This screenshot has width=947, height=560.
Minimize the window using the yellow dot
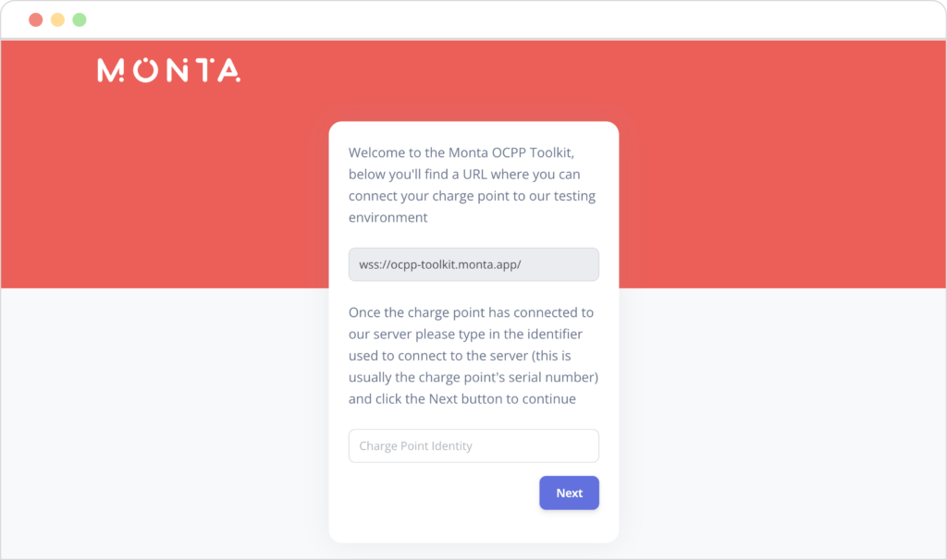57,20
